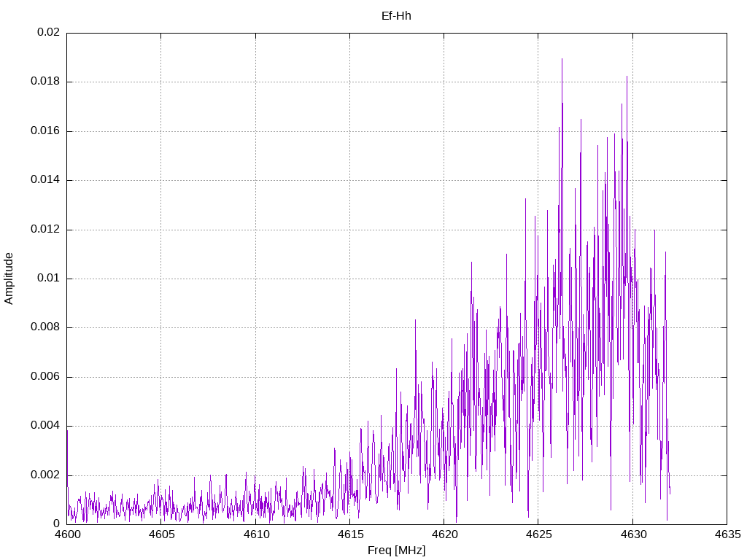Click the plot title Ef-Hh
This screenshot has width=747, height=560.
396,15
